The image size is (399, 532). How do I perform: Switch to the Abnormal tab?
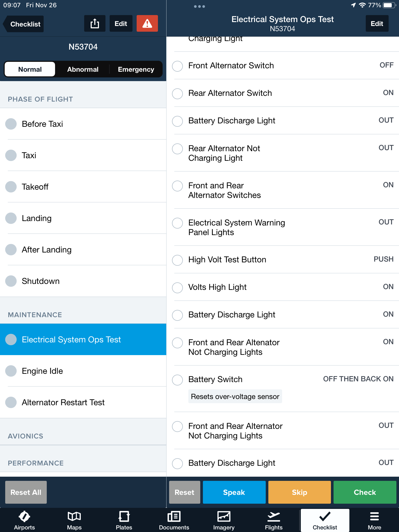[x=83, y=69]
